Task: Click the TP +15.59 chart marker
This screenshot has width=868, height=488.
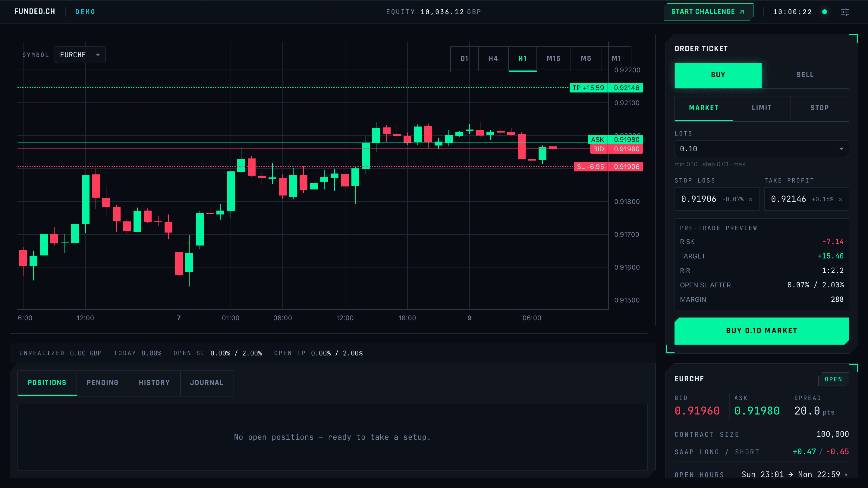Action: point(588,88)
